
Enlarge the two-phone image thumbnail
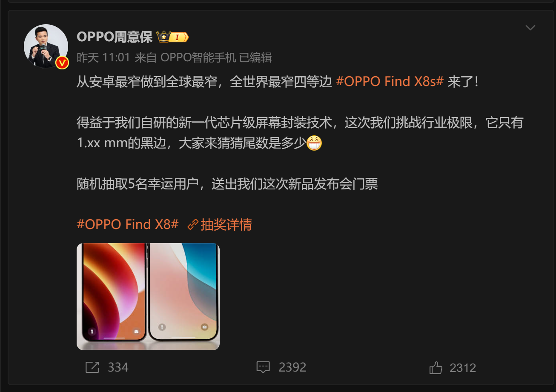(x=148, y=297)
